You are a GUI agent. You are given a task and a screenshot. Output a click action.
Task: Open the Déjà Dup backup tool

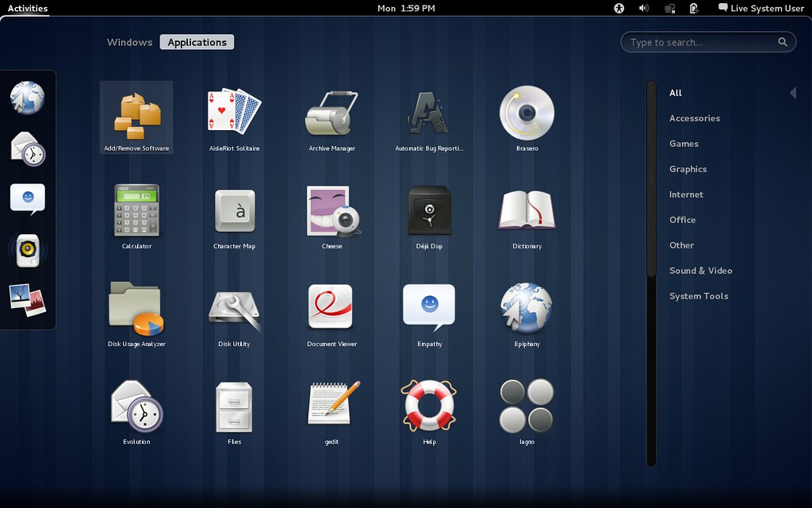coord(429,212)
